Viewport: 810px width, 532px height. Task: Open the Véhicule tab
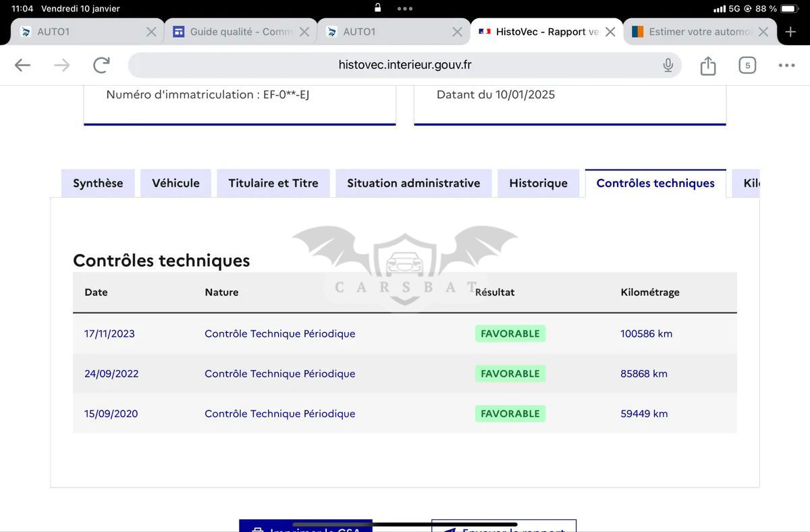click(175, 183)
